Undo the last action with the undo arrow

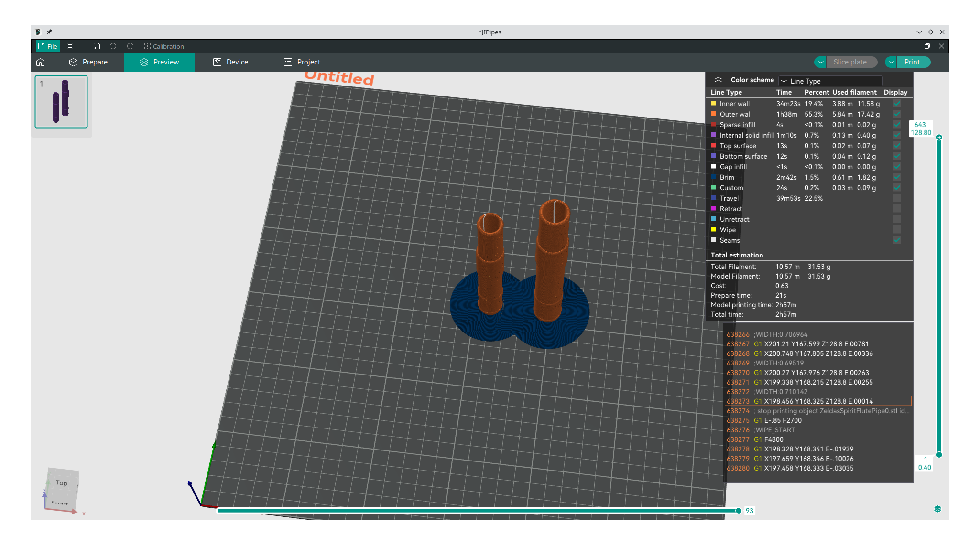point(113,46)
